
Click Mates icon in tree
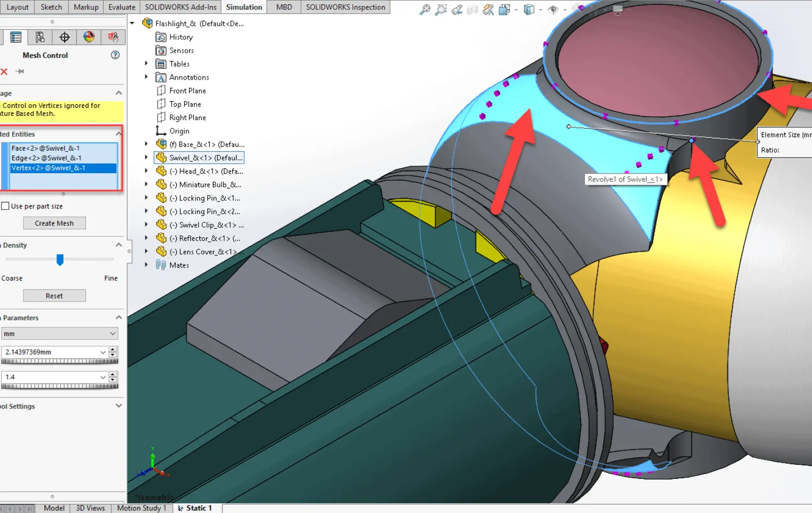pyautogui.click(x=161, y=265)
